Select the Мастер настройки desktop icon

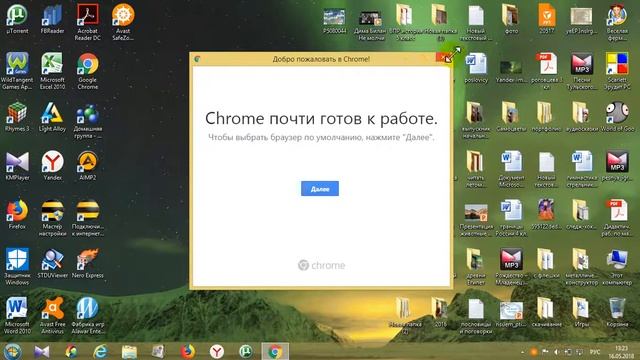tap(52, 218)
